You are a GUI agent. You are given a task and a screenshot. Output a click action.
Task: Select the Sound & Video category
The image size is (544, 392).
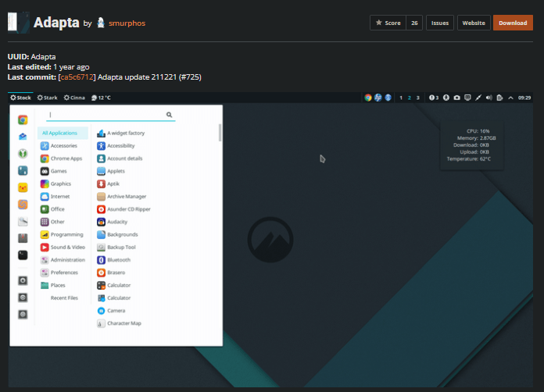[x=63, y=247]
